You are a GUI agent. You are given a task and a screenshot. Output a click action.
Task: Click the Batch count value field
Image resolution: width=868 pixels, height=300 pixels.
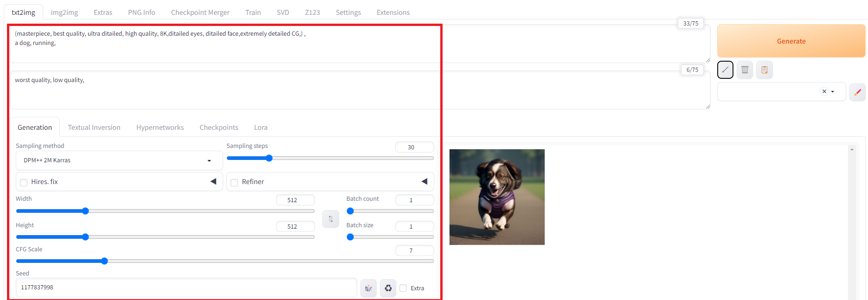point(414,200)
